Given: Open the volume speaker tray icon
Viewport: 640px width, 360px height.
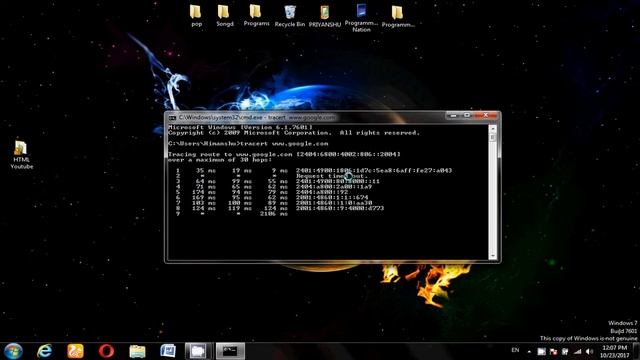Looking at the screenshot, I should [x=589, y=351].
